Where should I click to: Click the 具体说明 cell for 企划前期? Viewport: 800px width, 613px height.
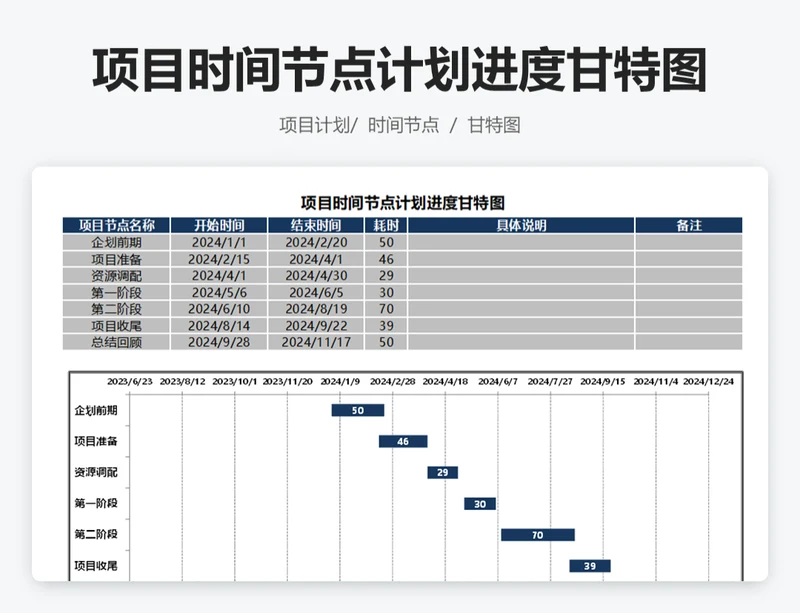(x=521, y=242)
